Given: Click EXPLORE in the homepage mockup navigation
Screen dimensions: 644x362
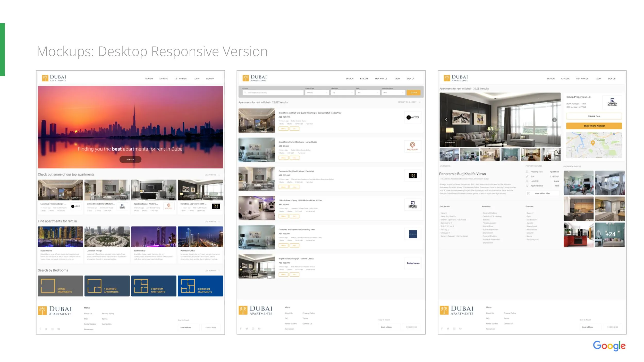Looking at the screenshot, I should tap(163, 79).
